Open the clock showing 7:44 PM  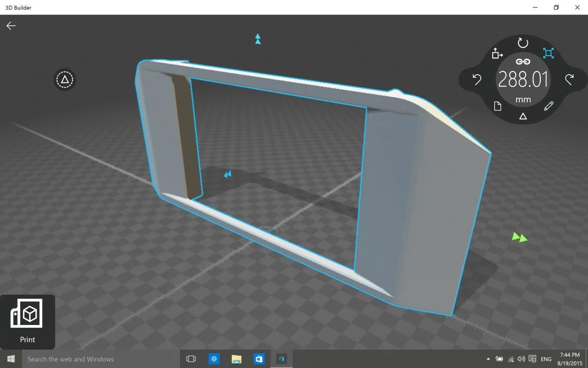tap(569, 359)
